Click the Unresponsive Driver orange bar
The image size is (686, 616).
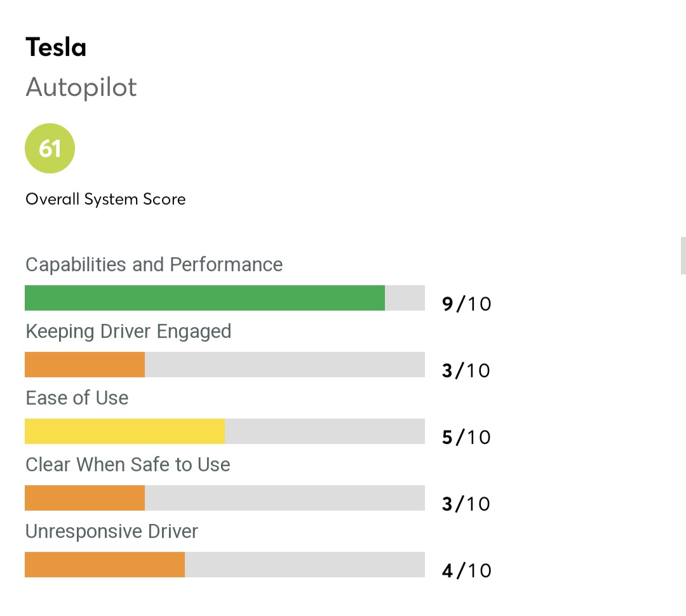pos(105,565)
